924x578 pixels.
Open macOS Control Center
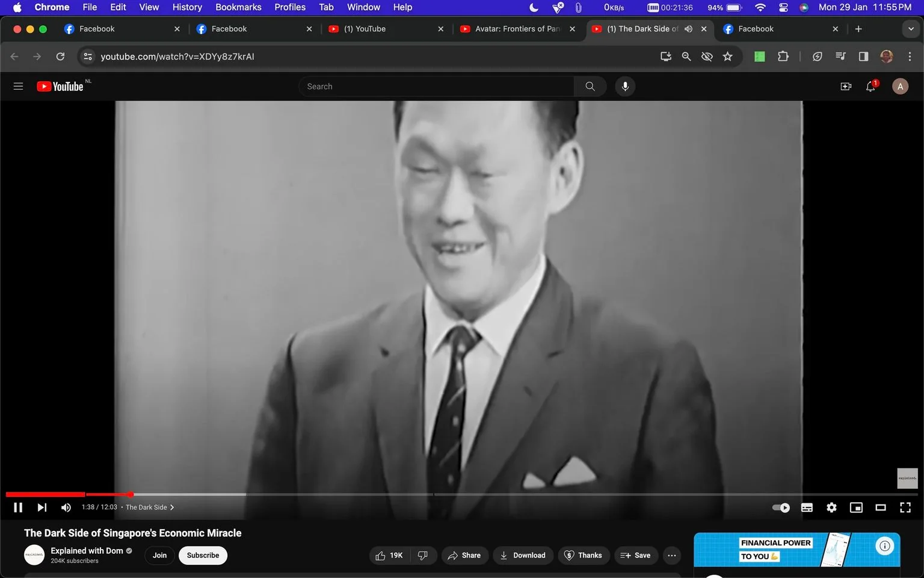[783, 7]
